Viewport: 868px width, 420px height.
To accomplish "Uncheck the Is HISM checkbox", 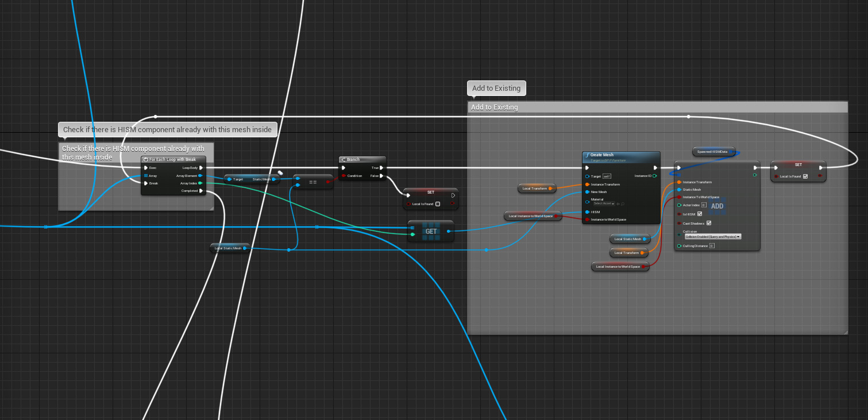I will pos(699,214).
